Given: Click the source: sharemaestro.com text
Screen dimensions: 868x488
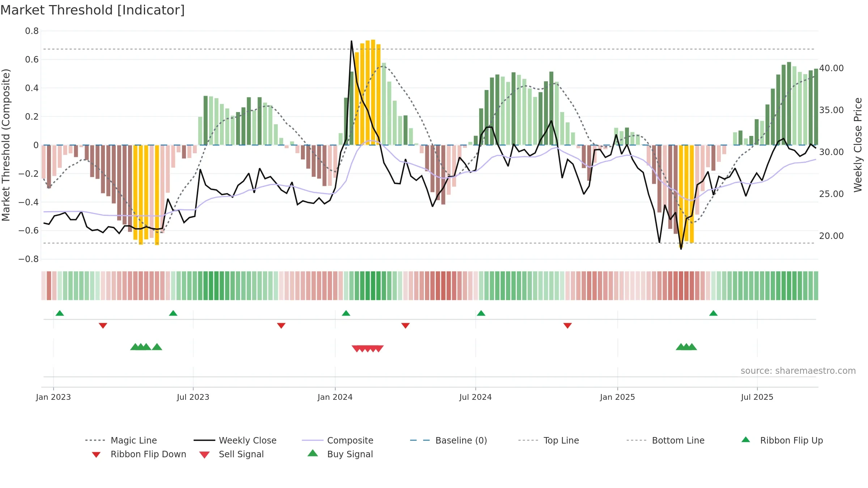Looking at the screenshot, I should coord(798,371).
